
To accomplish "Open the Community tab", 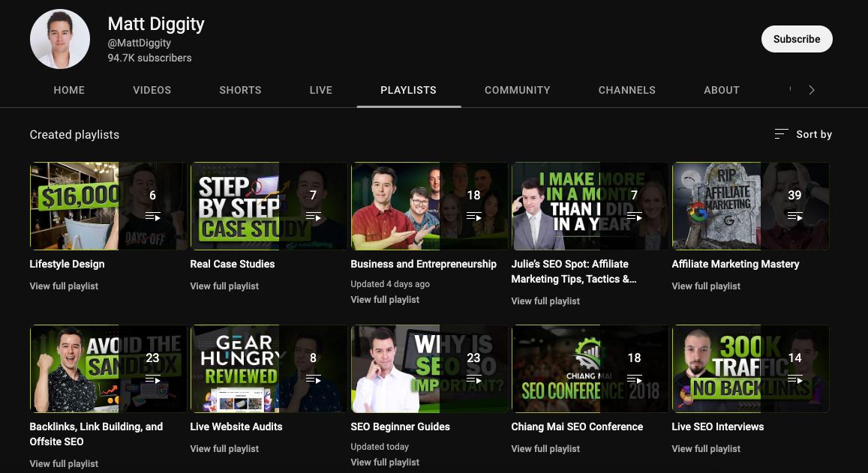I will 517,90.
